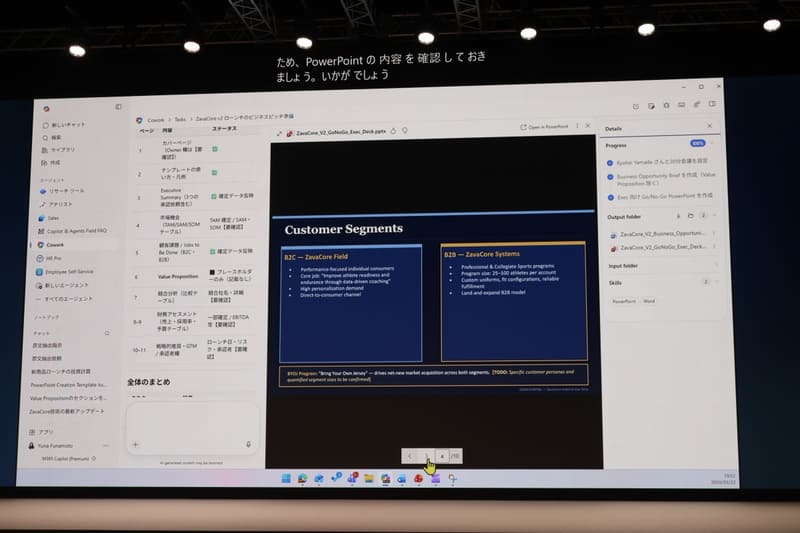The image size is (800, 533).
Task: Expand all agents (すべてのエージェント)
Action: click(x=63, y=299)
